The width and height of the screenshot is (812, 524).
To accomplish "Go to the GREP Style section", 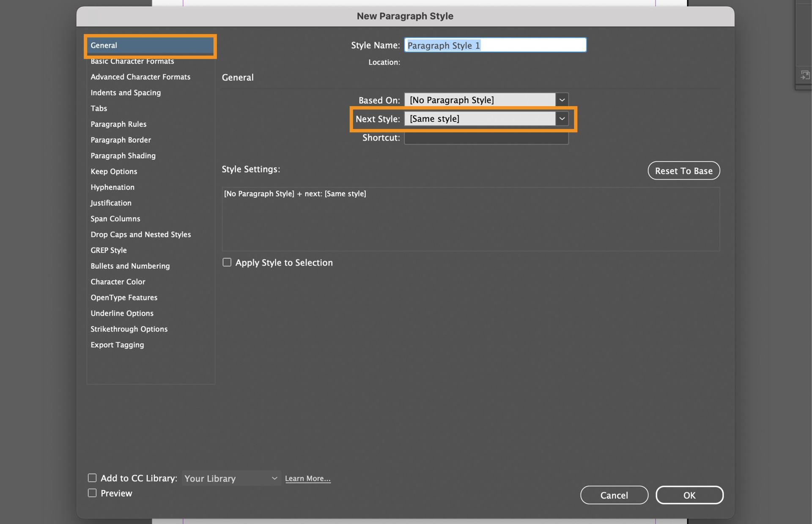I will pos(109,250).
